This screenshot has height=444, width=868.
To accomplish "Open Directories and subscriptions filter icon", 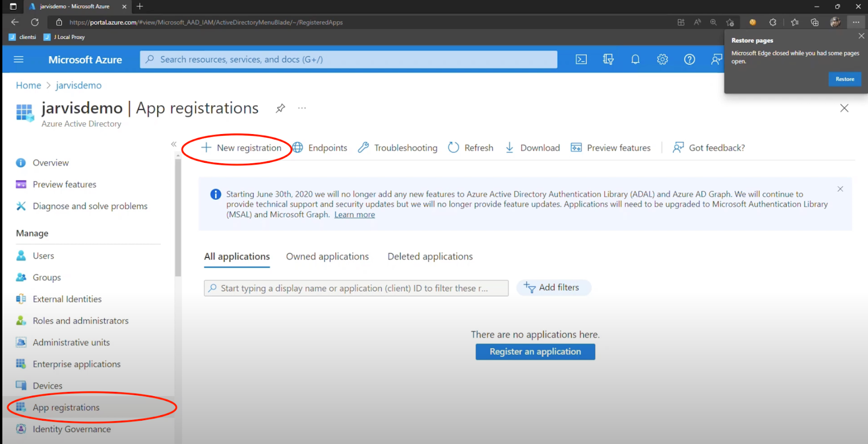I will (608, 59).
